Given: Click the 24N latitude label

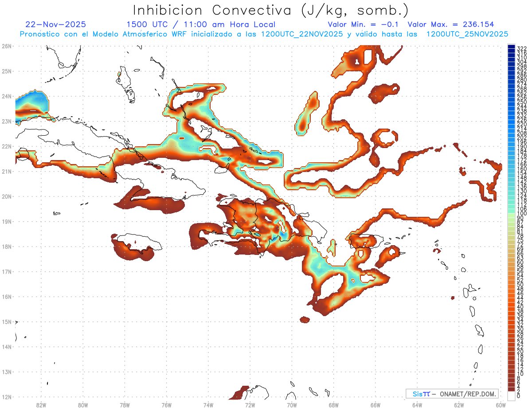Looking at the screenshot, I should click(x=6, y=96).
